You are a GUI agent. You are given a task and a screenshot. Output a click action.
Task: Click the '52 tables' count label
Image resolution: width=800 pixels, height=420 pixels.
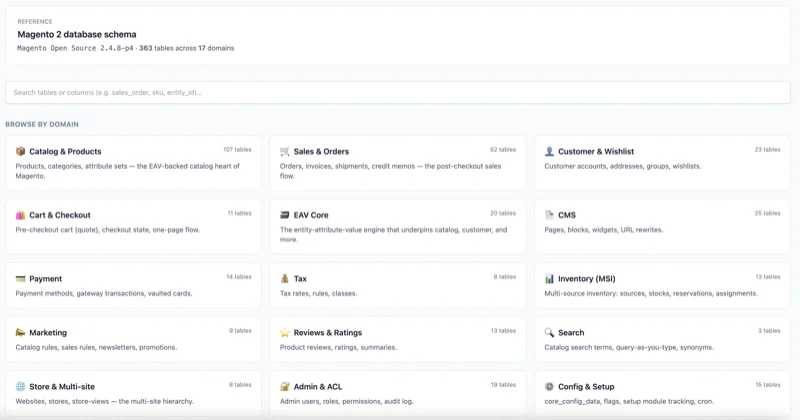click(x=503, y=150)
